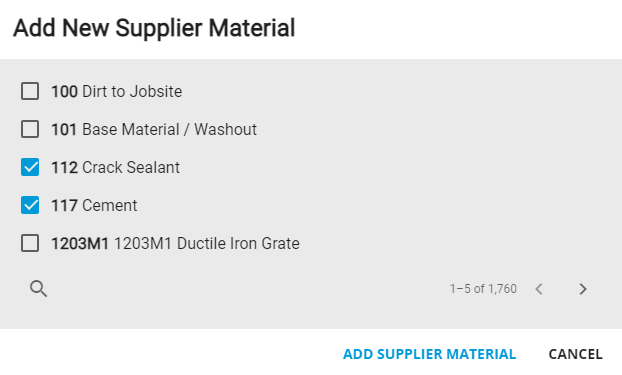Click the Add New Supplier Material title
622x375 pixels.
pos(154,28)
